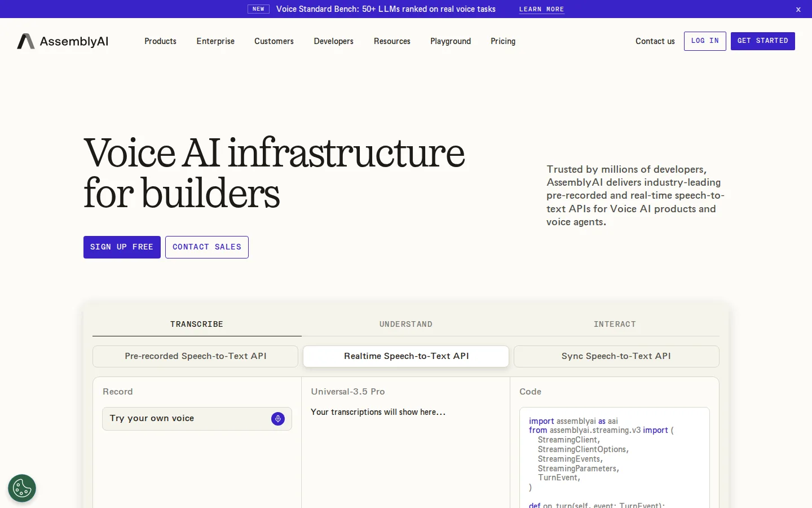Go to the Playground page
812x508 pixels.
[451, 41]
